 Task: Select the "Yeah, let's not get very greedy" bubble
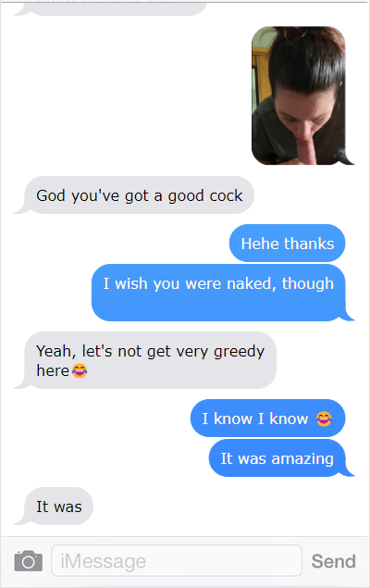click(150, 360)
